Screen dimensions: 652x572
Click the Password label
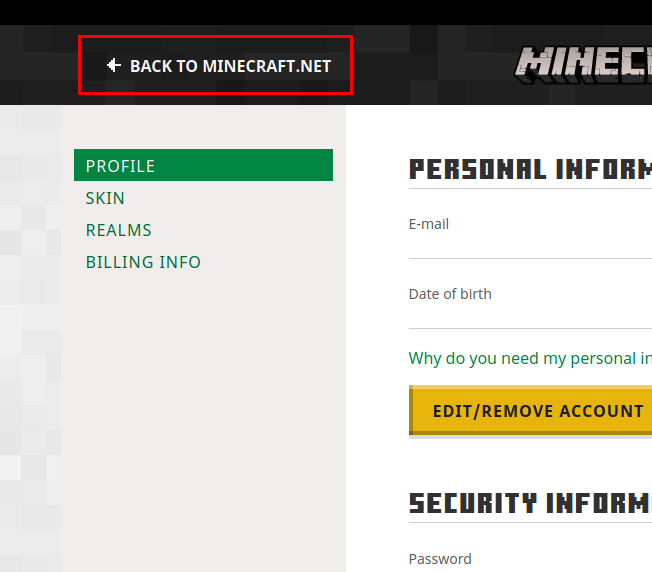(440, 559)
